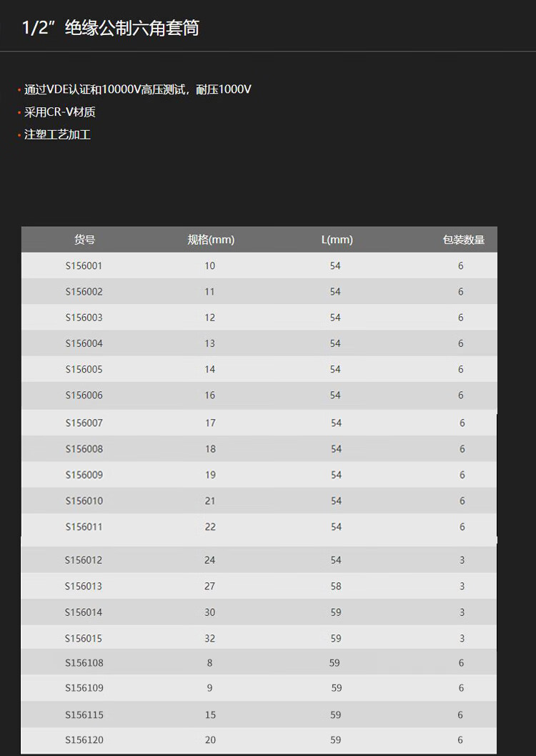
Task: Click item number S156001
Action: pos(84,265)
